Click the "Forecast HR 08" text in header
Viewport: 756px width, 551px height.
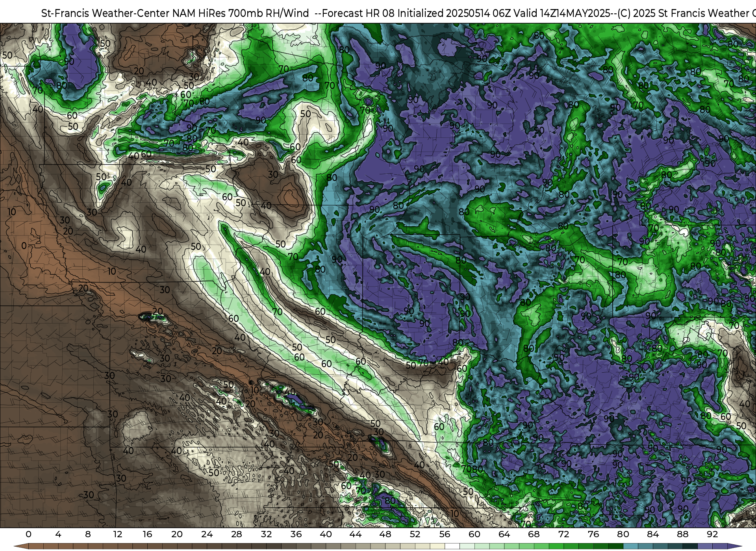point(358,13)
